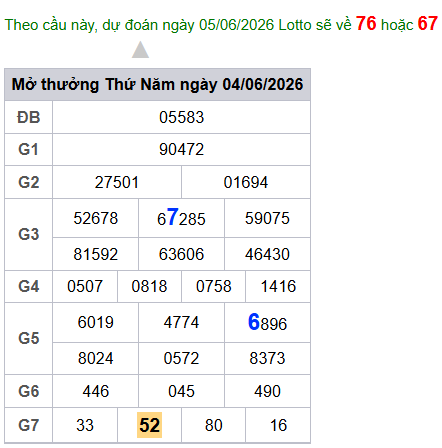Image resolution: width=442 pixels, height=448 pixels.
Task: Select G3 number 59075
Action: click(x=267, y=218)
